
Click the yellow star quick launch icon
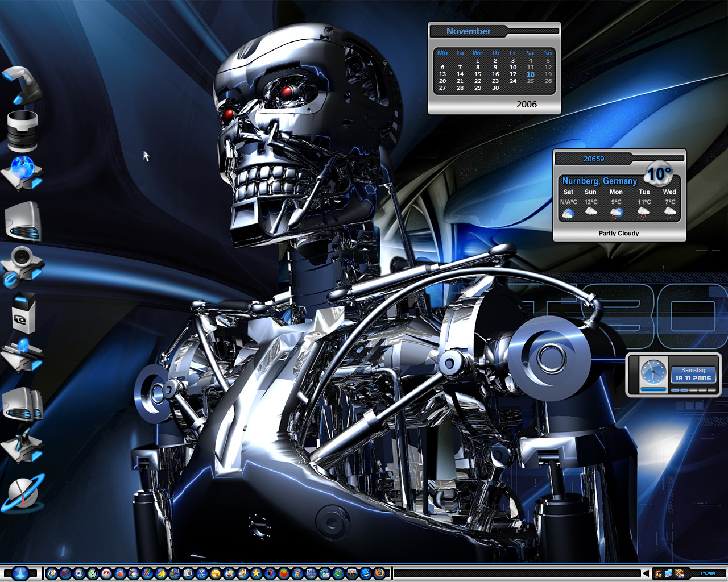pyautogui.click(x=256, y=573)
